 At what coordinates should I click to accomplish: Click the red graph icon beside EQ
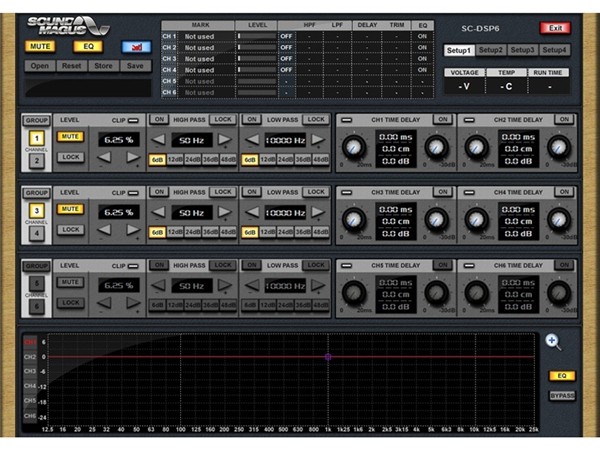(x=135, y=46)
